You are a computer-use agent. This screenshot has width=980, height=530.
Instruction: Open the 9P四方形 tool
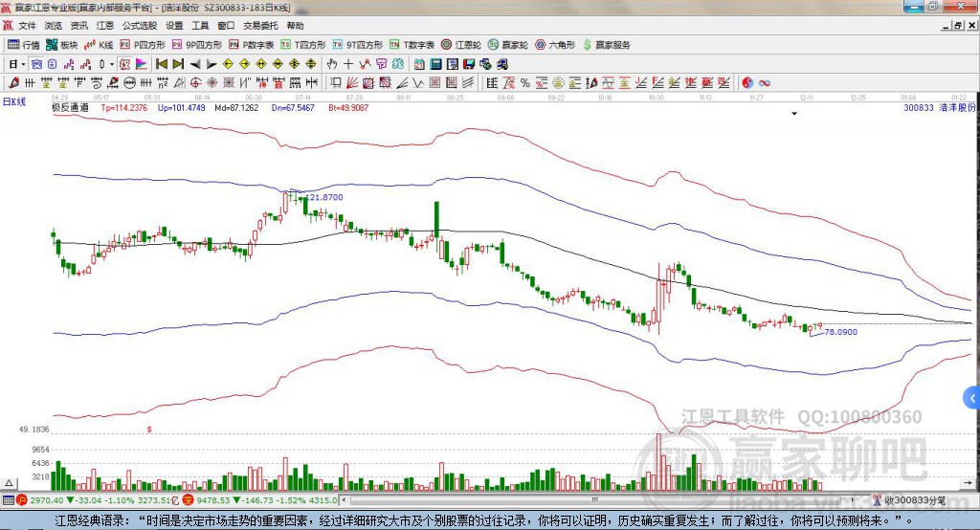tap(197, 45)
